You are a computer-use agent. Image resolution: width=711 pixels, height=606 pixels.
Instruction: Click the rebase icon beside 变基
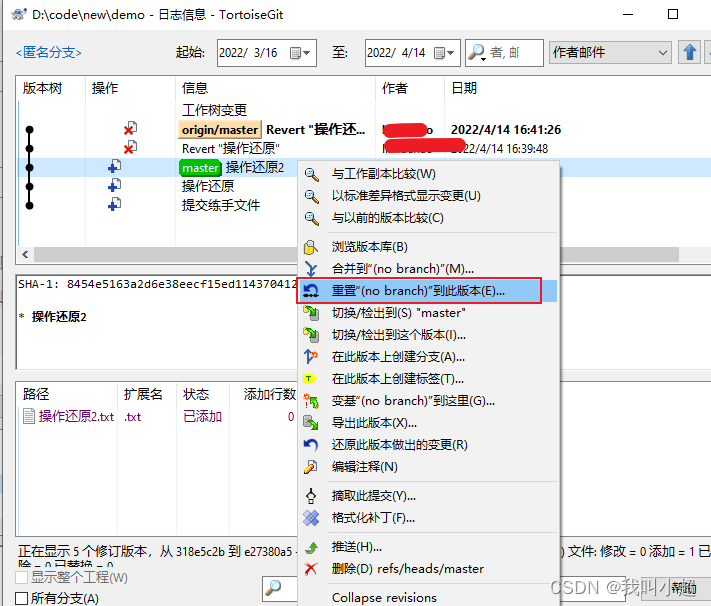(311, 401)
